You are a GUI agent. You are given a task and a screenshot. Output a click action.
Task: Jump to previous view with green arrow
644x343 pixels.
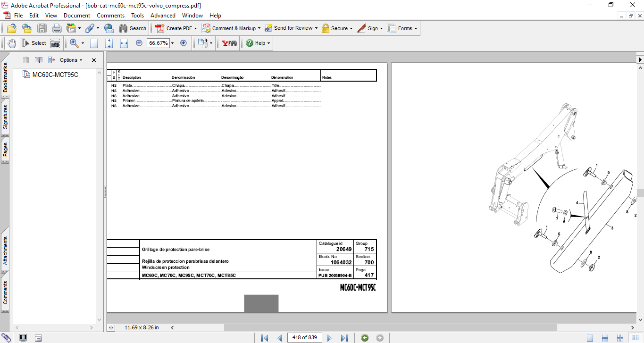pos(365,338)
